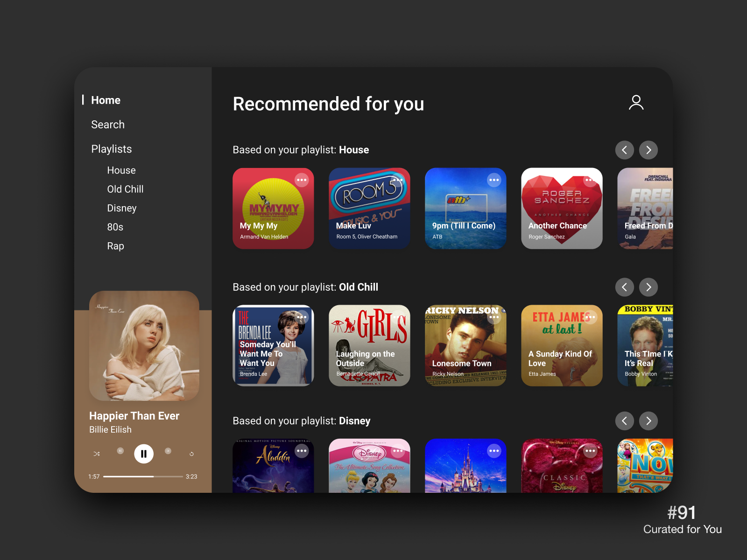The width and height of the screenshot is (747, 560).
Task: Select the Old Chill playlist
Action: (x=125, y=189)
